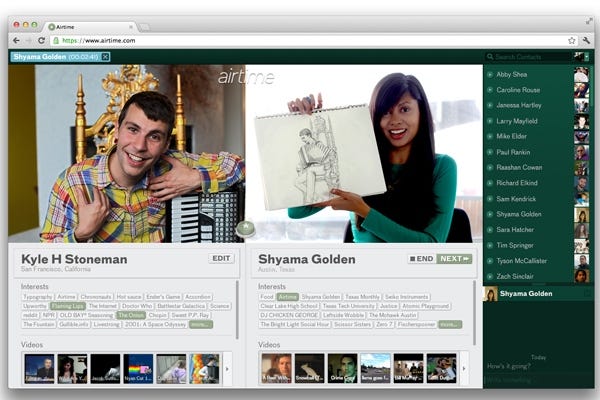Toggle the Flaming Lips interest tag
Screen dimensions: 600x400
tap(68, 306)
